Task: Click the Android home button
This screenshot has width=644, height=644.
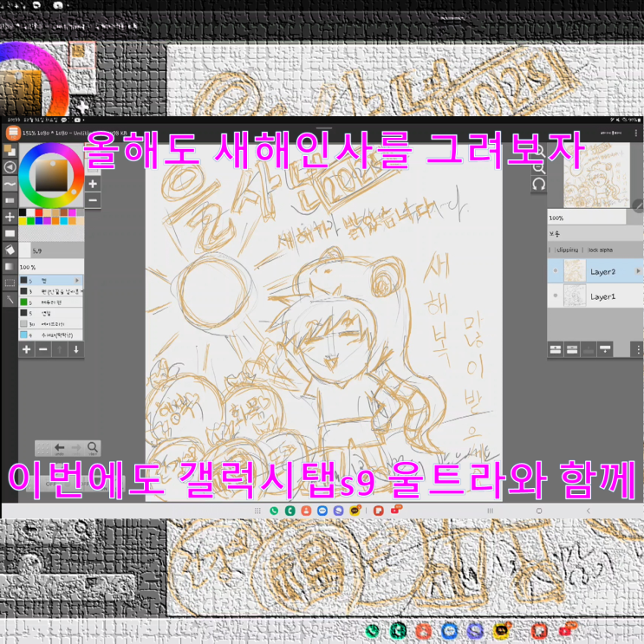Action: tap(539, 511)
